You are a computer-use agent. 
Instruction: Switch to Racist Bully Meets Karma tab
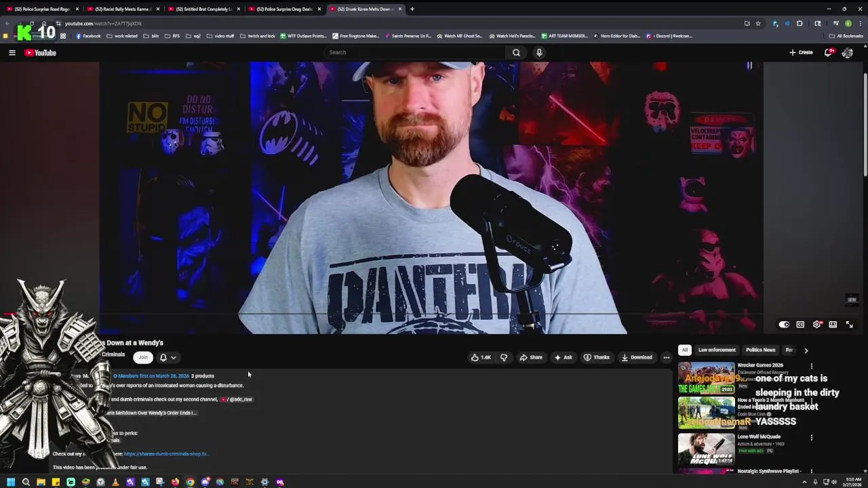tap(123, 9)
